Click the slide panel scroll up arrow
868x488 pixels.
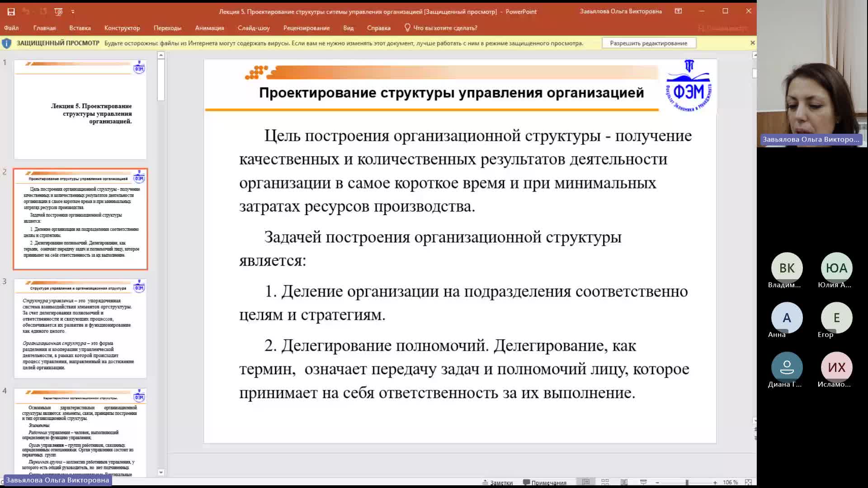(161, 55)
